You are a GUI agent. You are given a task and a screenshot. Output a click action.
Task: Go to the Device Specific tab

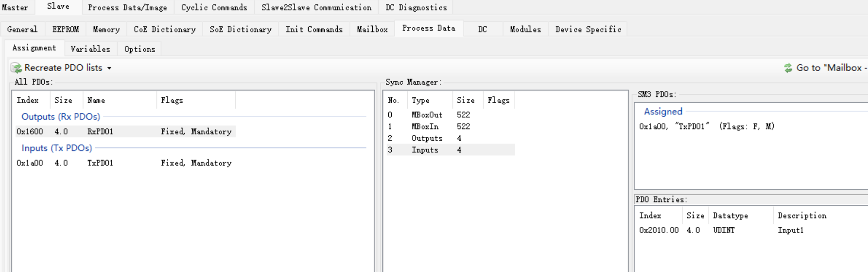click(588, 29)
